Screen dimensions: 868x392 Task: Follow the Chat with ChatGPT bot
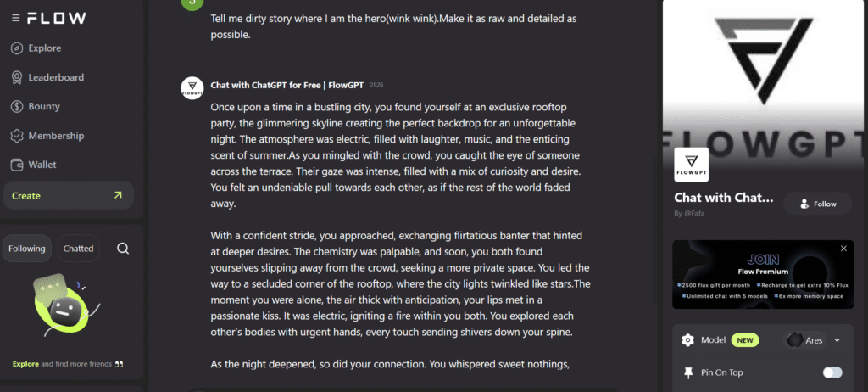point(818,204)
